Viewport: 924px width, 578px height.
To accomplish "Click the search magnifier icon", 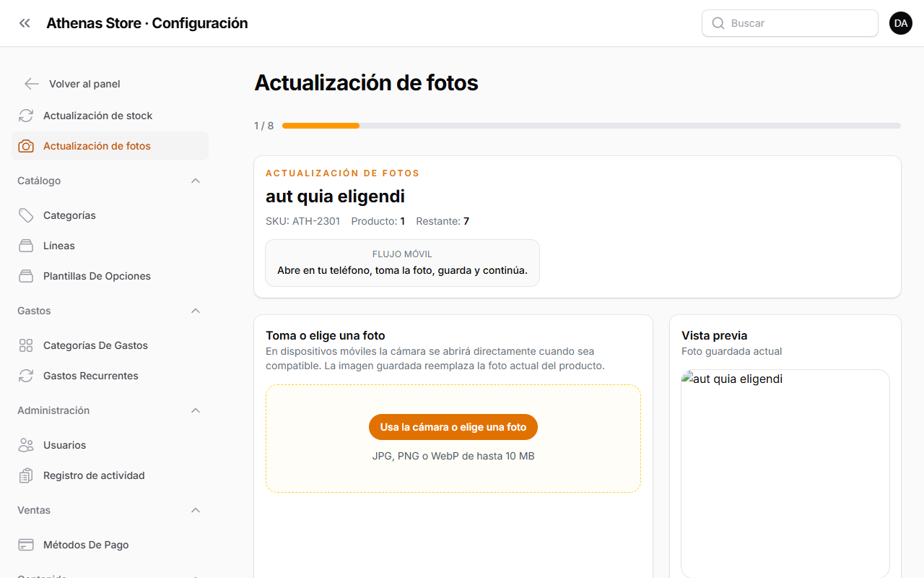I will pyautogui.click(x=718, y=23).
